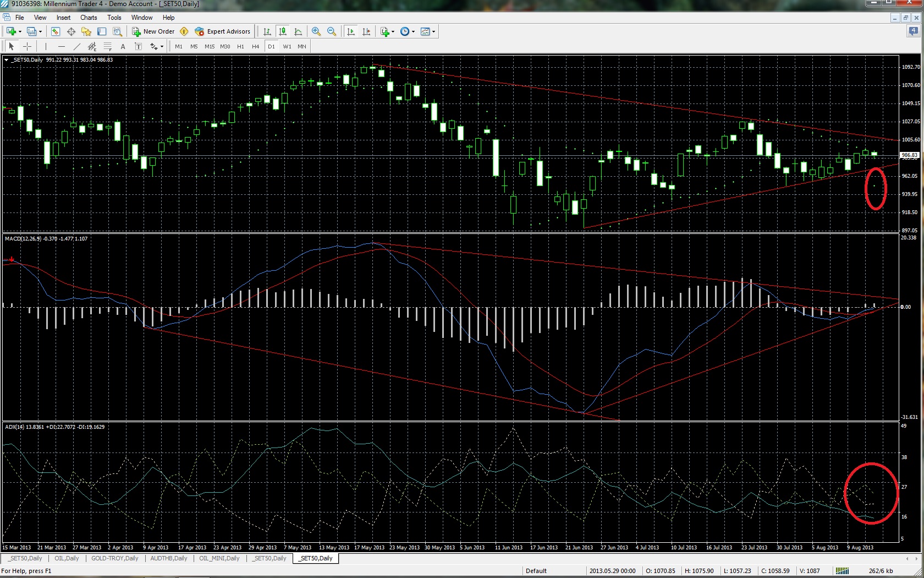The height and width of the screenshot is (578, 924).
Task: Zoom in on the chart
Action: 316,31
